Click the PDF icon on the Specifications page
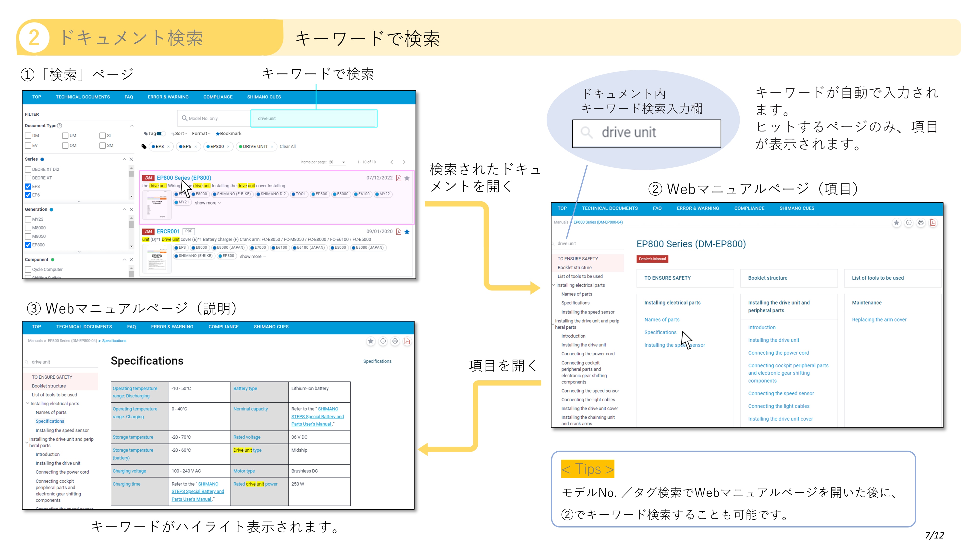Image resolution: width=980 pixels, height=551 pixels. (x=407, y=341)
